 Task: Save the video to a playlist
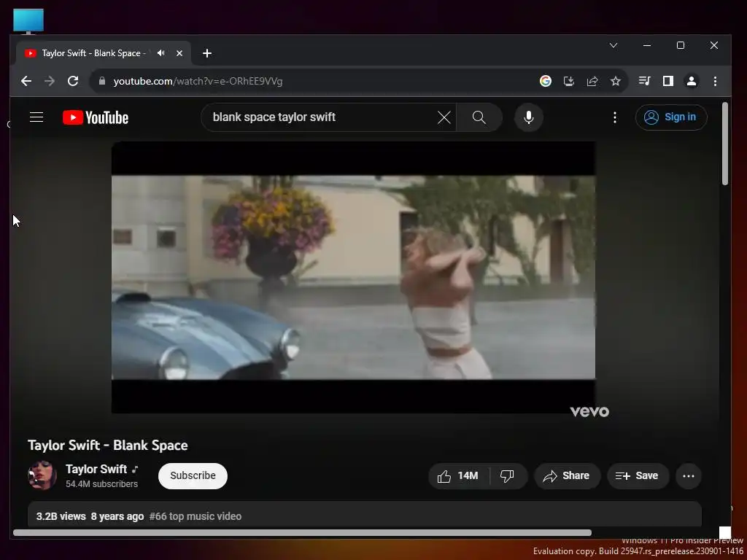pos(638,475)
